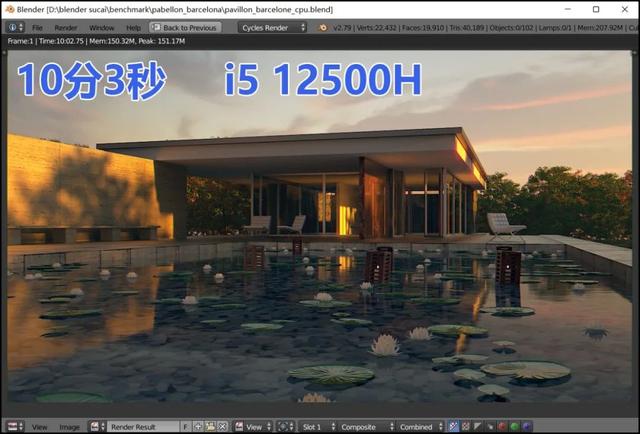The image size is (640, 434).
Task: Click the unlink image X icon
Action: (x=222, y=427)
